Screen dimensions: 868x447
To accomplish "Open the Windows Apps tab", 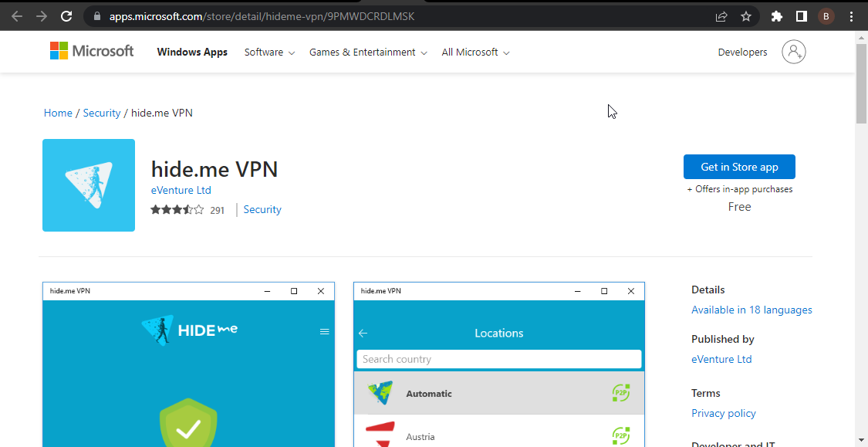I will pyautogui.click(x=192, y=52).
